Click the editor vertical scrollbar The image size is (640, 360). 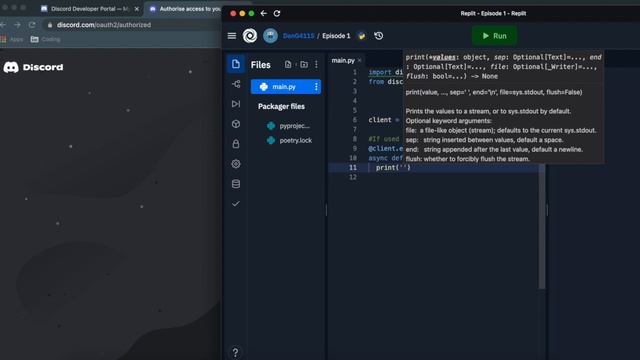(542, 227)
